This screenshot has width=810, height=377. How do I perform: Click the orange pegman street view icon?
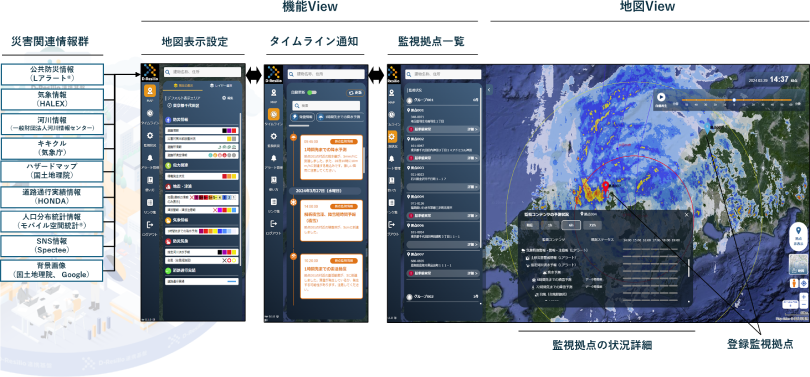click(795, 284)
